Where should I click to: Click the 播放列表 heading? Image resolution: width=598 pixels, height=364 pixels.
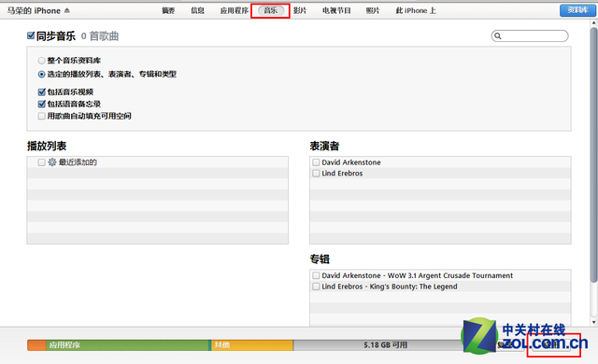click(x=47, y=146)
